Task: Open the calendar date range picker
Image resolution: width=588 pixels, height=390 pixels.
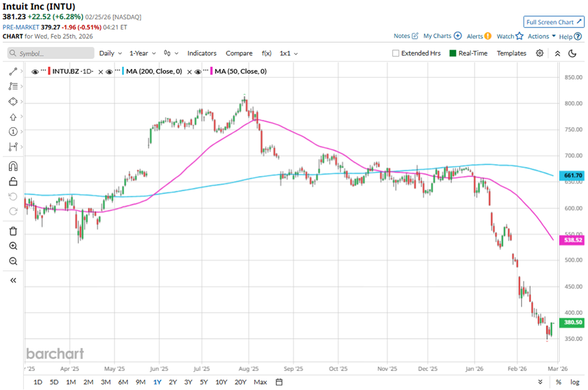Action: pyautogui.click(x=279, y=382)
